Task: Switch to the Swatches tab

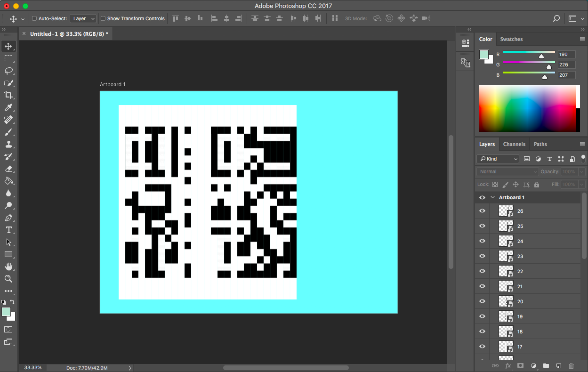Action: [511, 39]
